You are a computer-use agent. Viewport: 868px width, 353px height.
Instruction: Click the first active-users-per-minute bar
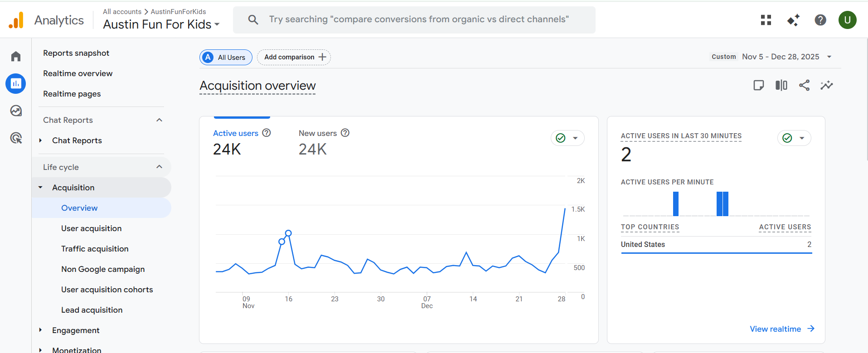click(x=676, y=204)
